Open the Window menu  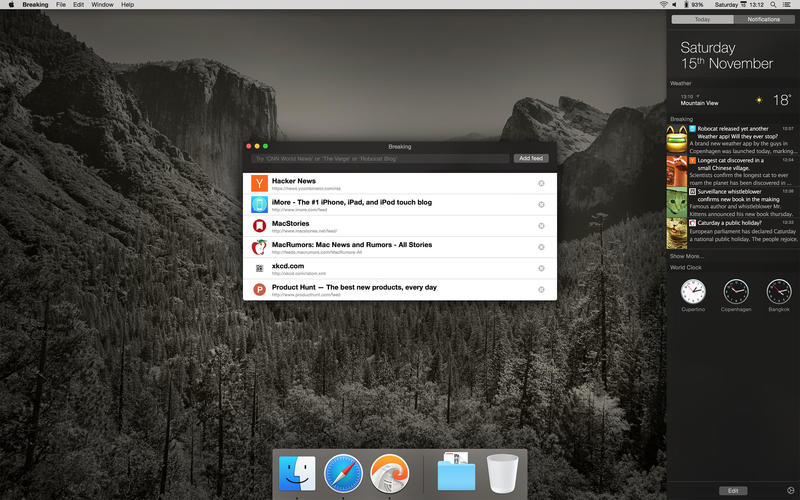(102, 5)
